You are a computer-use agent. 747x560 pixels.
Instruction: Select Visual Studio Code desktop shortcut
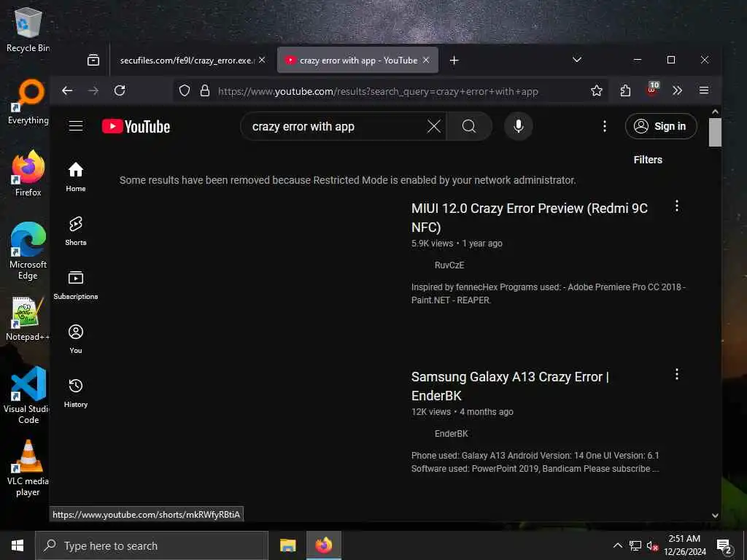(28, 395)
